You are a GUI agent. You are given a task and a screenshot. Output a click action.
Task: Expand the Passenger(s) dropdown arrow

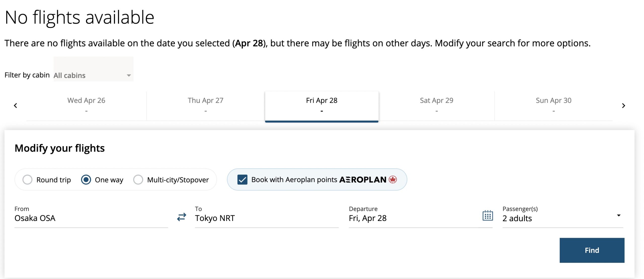(619, 215)
